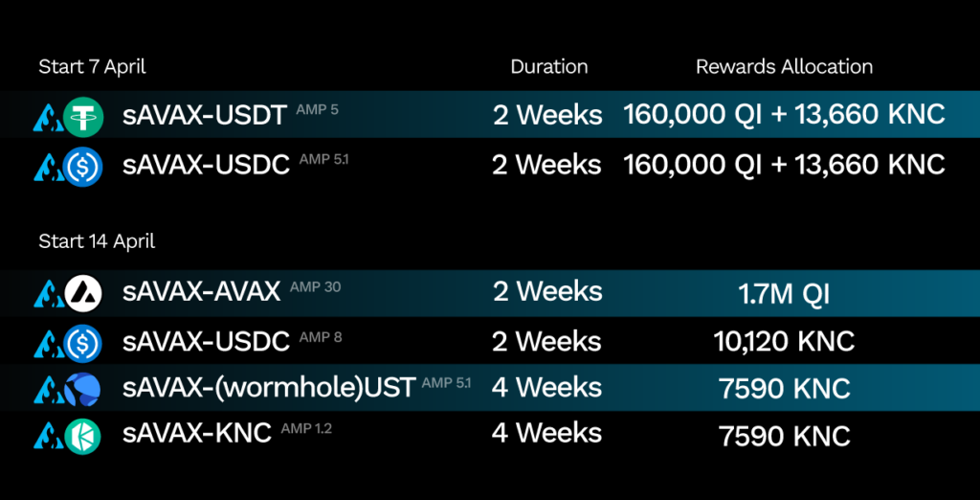
Task: Open the sAVAX-(wormhole)UST pool label
Action: (x=269, y=388)
